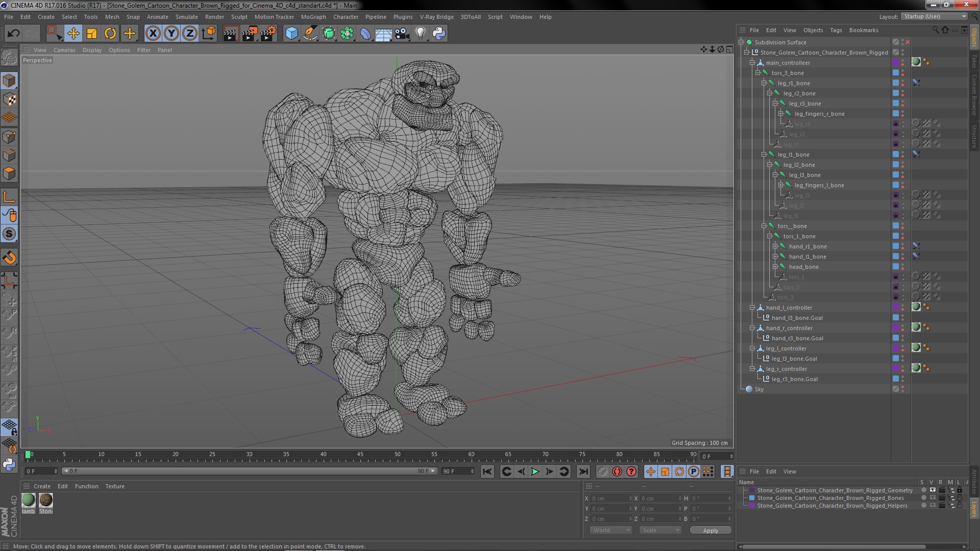Toggle Autokeying button
The width and height of the screenshot is (980, 551).
coord(617,471)
